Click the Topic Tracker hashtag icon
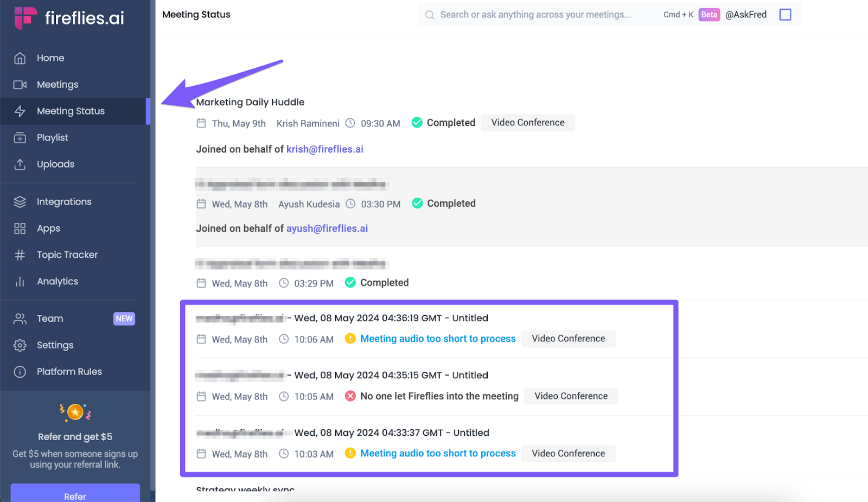The height and width of the screenshot is (502, 868). pyautogui.click(x=20, y=255)
